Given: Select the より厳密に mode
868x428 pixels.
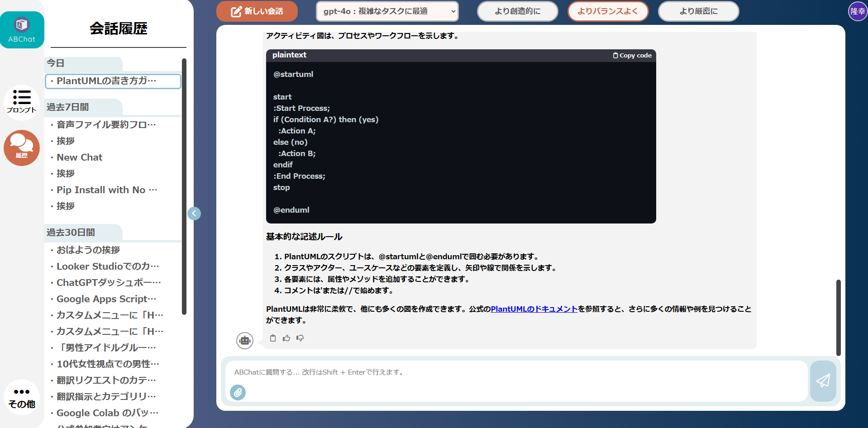Looking at the screenshot, I should 698,11.
